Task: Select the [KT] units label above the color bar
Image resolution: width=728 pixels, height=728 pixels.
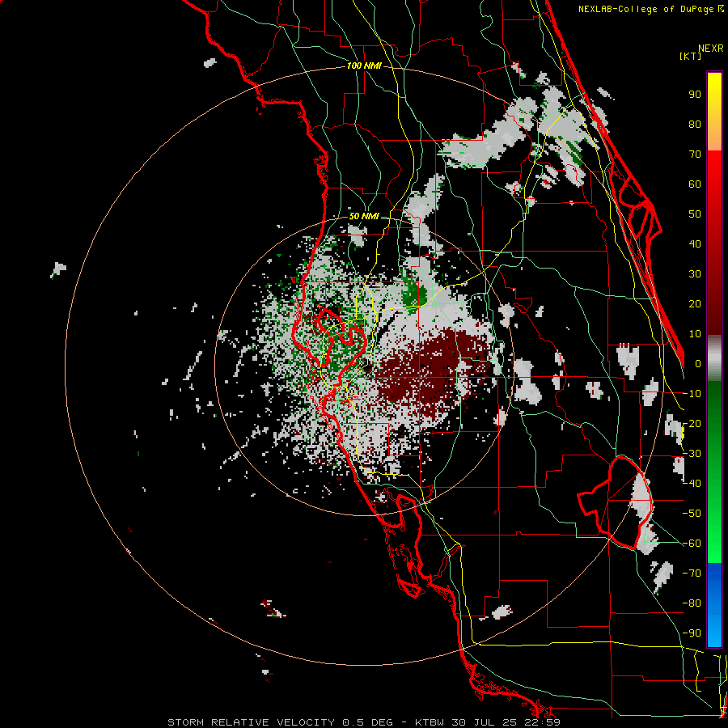Action: pos(690,56)
